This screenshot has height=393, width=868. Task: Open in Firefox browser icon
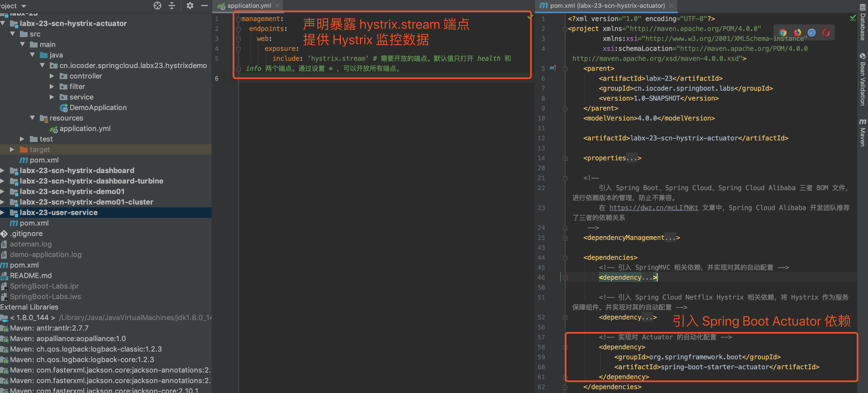pyautogui.click(x=797, y=33)
